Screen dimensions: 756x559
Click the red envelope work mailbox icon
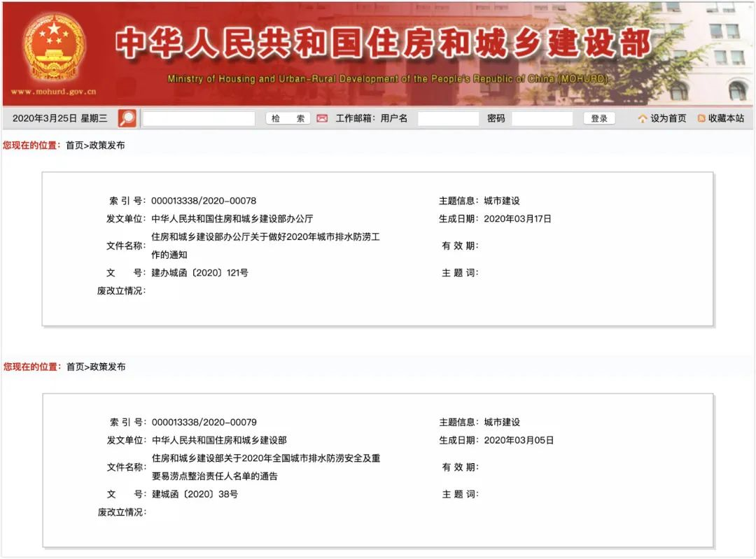tap(322, 118)
